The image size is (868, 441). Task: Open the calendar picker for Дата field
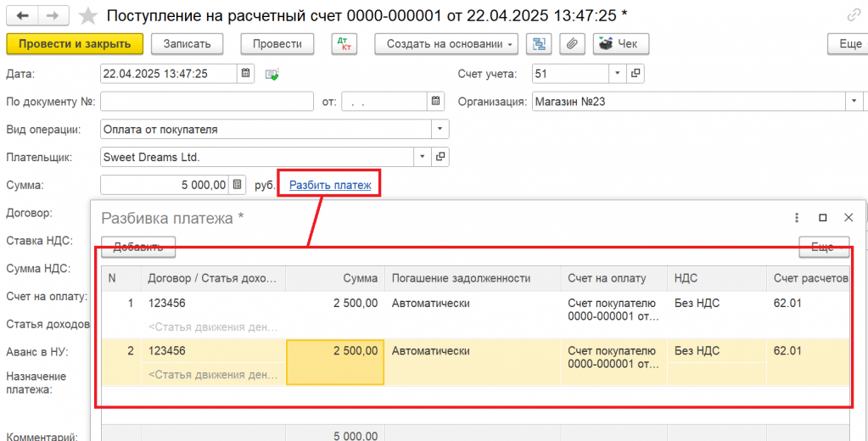click(x=246, y=74)
